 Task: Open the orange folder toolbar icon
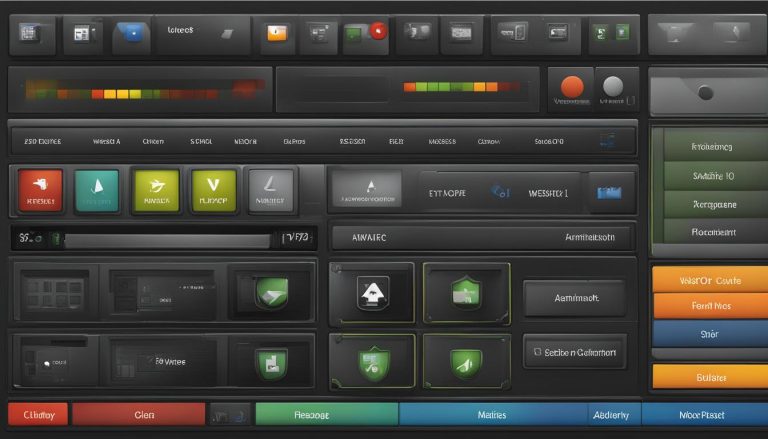click(277, 33)
